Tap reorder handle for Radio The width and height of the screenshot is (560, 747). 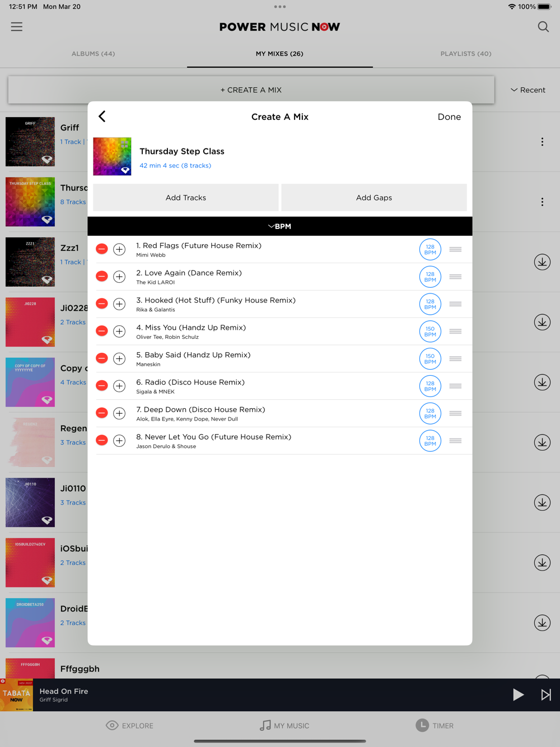[x=455, y=386]
